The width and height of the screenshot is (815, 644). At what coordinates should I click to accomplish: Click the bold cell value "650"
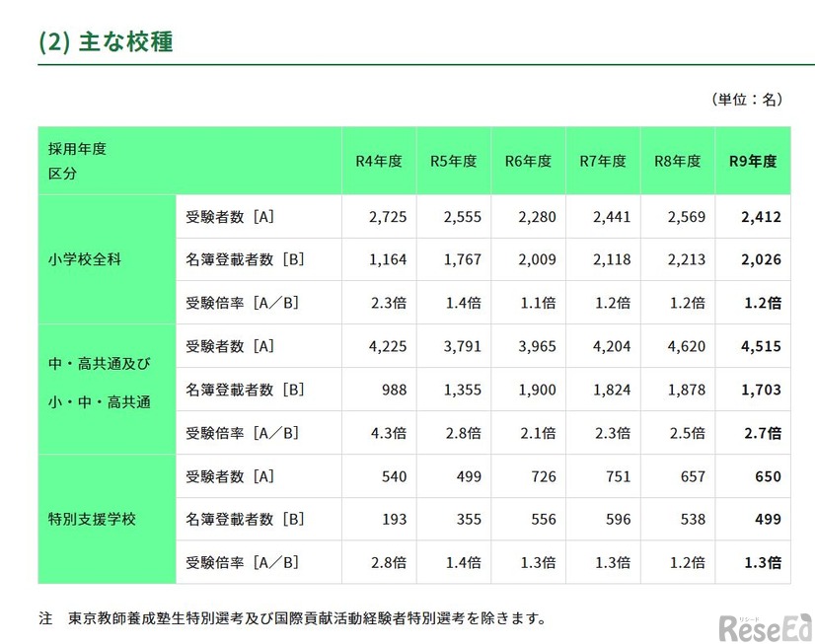pyautogui.click(x=769, y=476)
